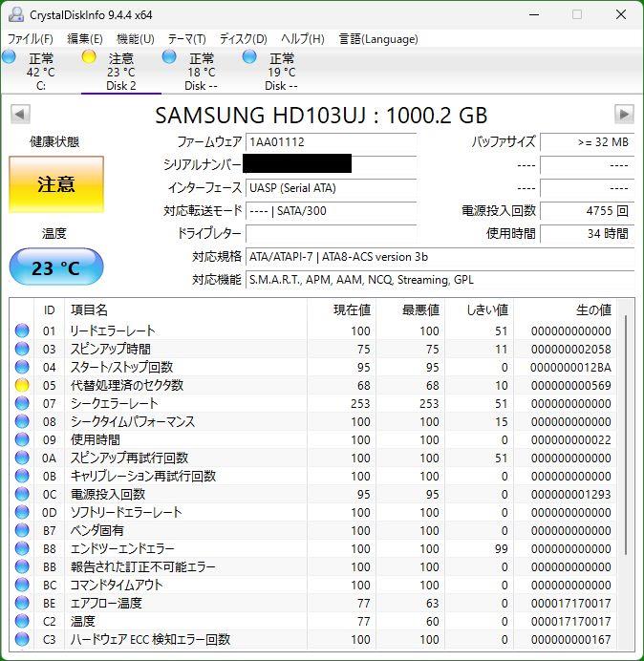Click status orb of row 01 リードエラーレート
This screenshot has height=661, width=644.
(22, 330)
